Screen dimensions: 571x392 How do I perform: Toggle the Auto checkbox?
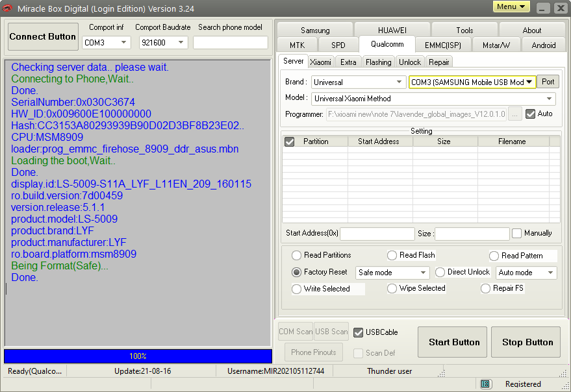coord(531,114)
